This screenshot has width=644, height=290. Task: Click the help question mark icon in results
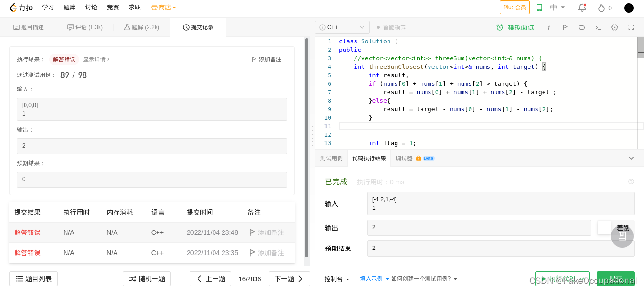[x=631, y=182]
